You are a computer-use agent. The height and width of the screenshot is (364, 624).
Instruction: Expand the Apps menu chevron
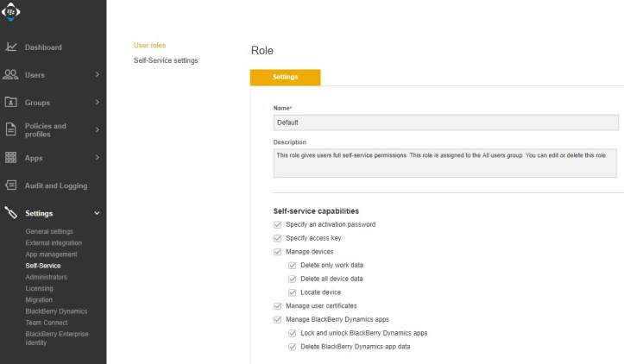[x=98, y=158]
